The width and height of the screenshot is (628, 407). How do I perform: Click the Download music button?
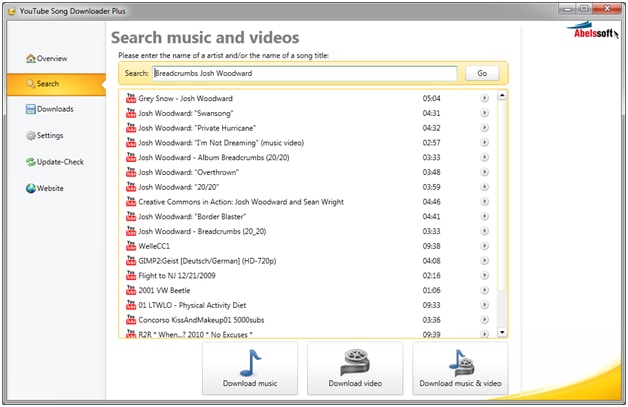pyautogui.click(x=250, y=369)
